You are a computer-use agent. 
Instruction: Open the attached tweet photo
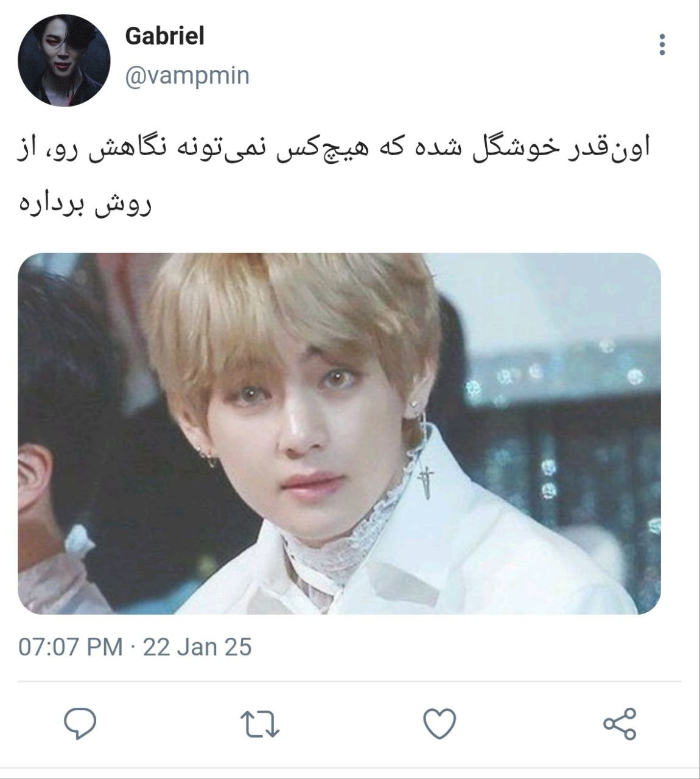click(x=339, y=433)
